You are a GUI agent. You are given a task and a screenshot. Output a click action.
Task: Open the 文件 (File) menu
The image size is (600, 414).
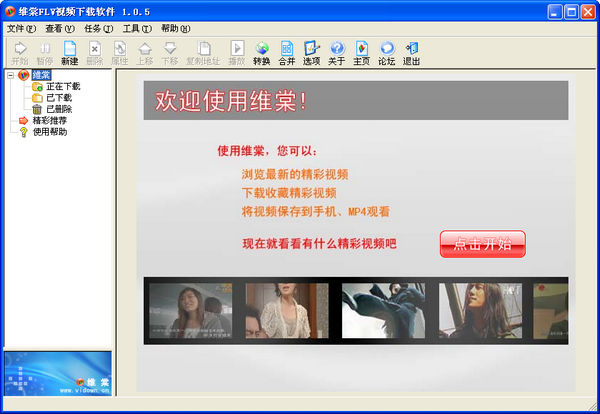coord(21,28)
